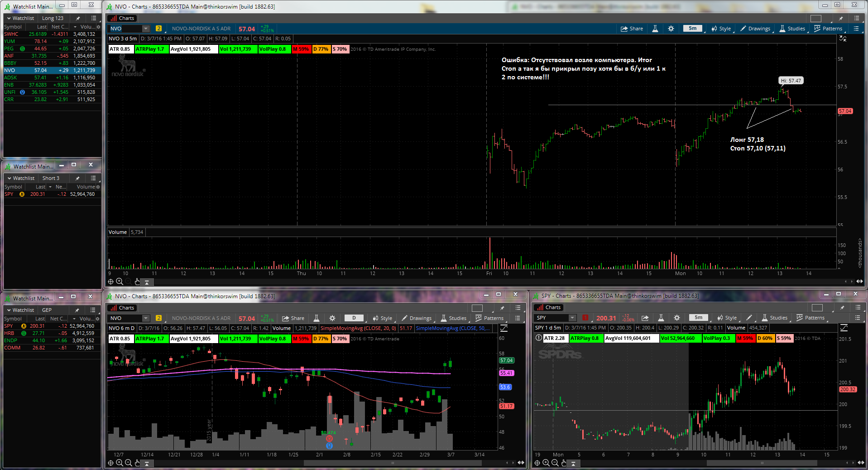868x470 pixels.
Task: Open Share menu in top NVO chart
Action: coord(632,29)
